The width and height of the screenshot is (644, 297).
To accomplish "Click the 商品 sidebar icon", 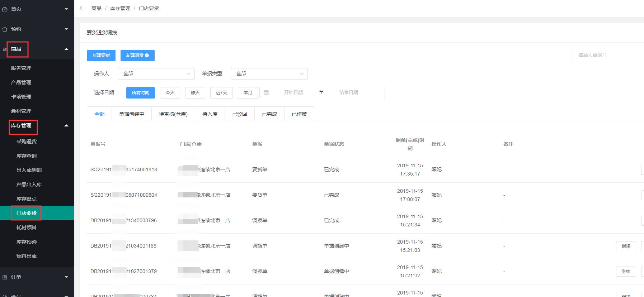I will (x=5, y=49).
